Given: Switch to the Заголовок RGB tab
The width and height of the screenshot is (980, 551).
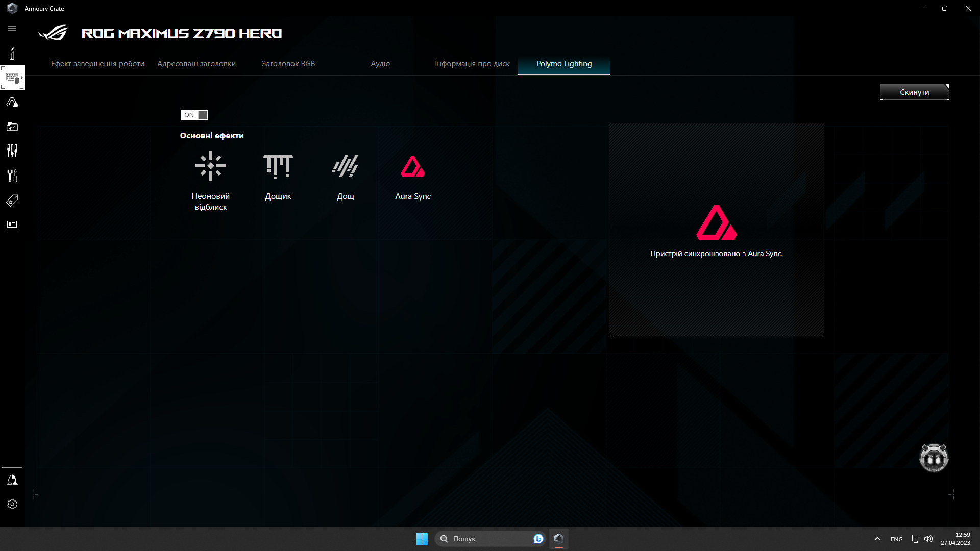Looking at the screenshot, I should tap(288, 63).
